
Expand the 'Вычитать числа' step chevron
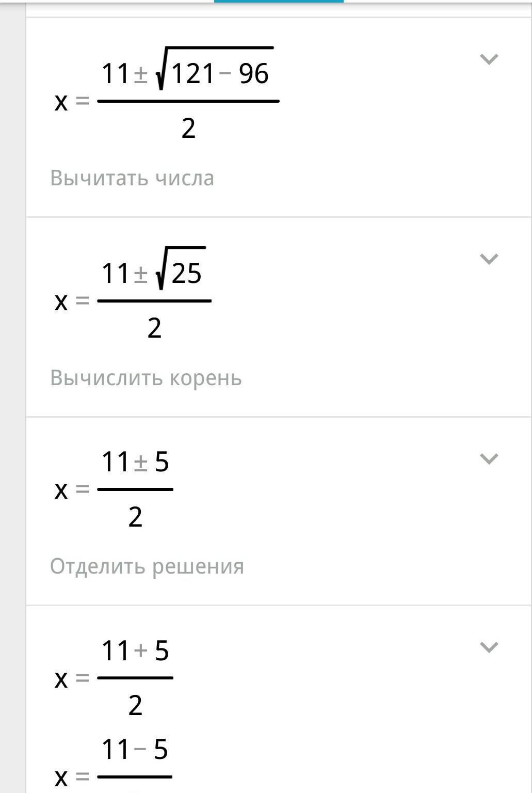point(489,59)
